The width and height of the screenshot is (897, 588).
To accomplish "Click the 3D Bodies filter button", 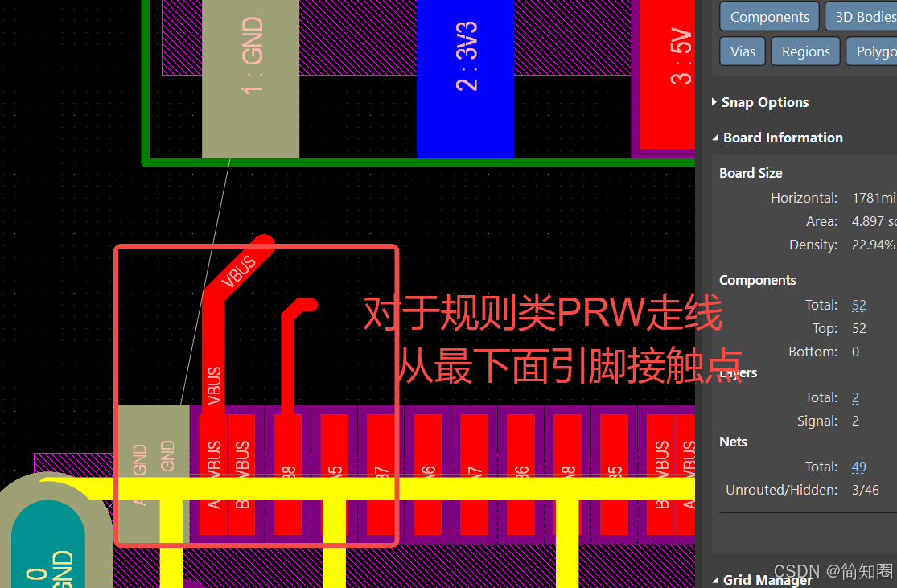I will pyautogui.click(x=862, y=17).
